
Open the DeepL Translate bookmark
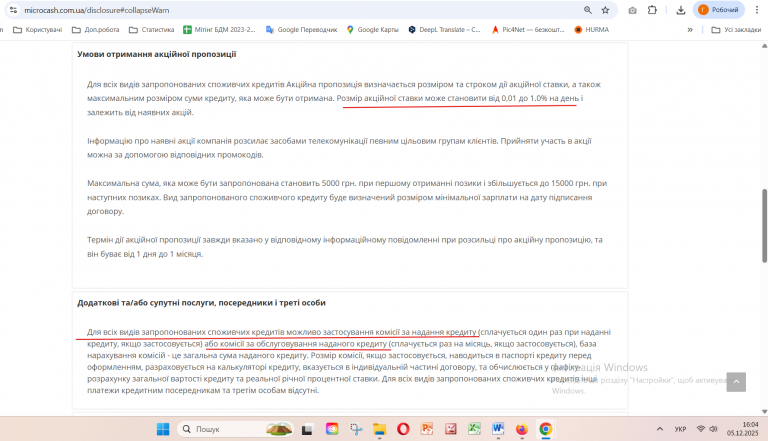(445, 30)
